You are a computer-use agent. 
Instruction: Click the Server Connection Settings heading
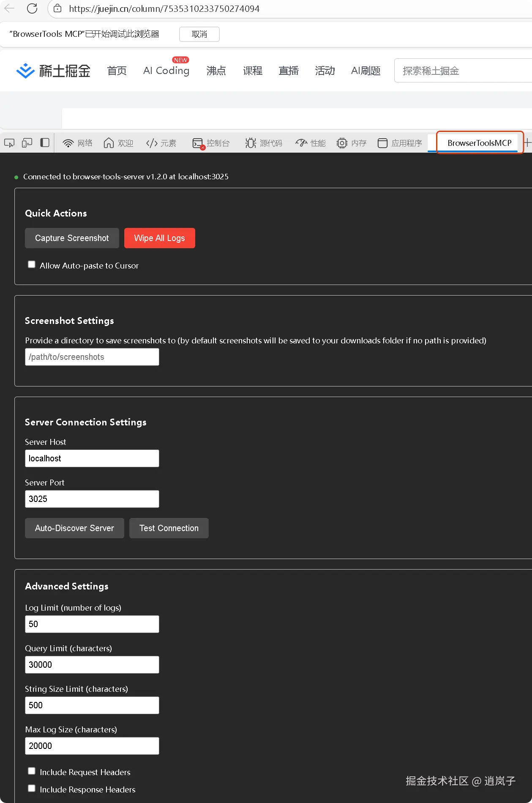pos(86,422)
